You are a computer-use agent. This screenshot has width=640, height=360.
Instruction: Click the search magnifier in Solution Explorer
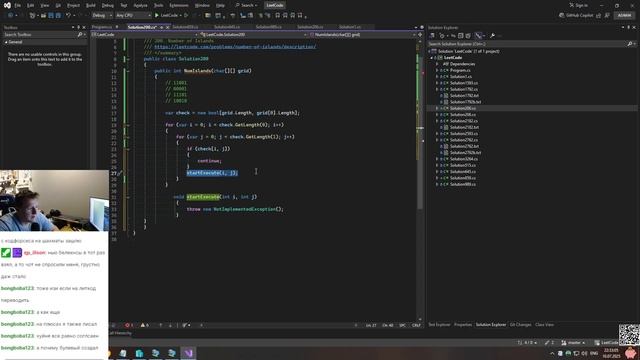tap(629, 44)
